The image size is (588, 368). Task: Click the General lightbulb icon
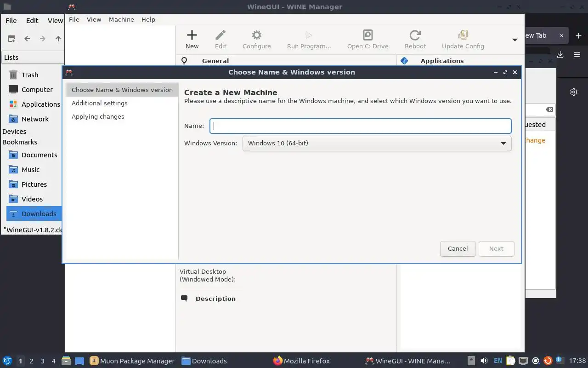point(184,61)
